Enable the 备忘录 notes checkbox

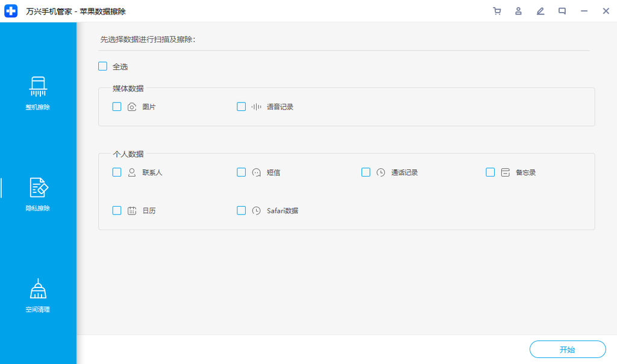[x=490, y=172]
